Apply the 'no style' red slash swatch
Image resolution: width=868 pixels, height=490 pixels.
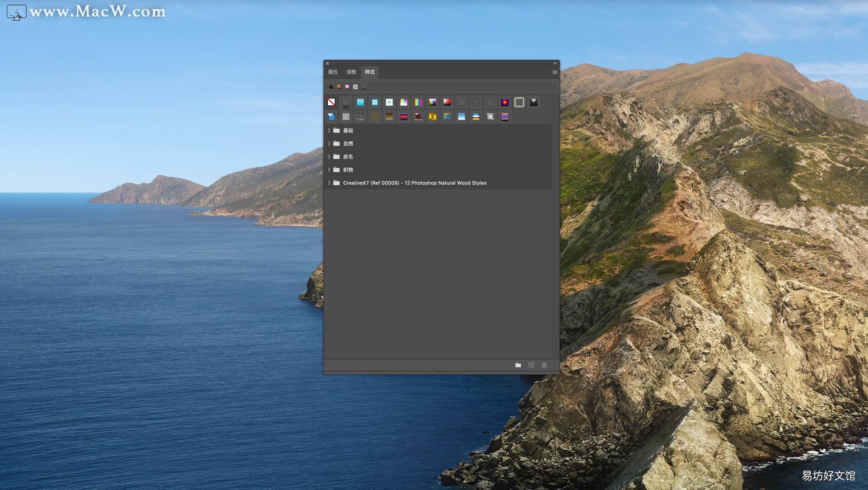pos(331,102)
